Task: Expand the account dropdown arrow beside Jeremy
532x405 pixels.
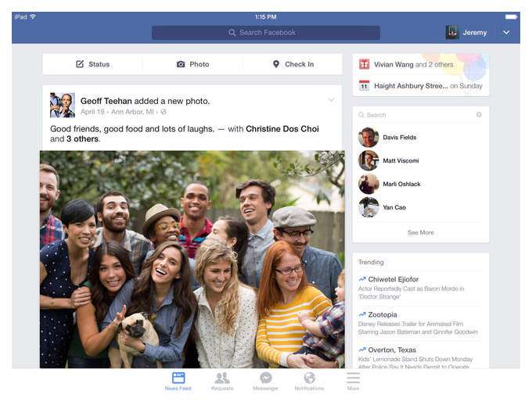Action: coord(506,33)
